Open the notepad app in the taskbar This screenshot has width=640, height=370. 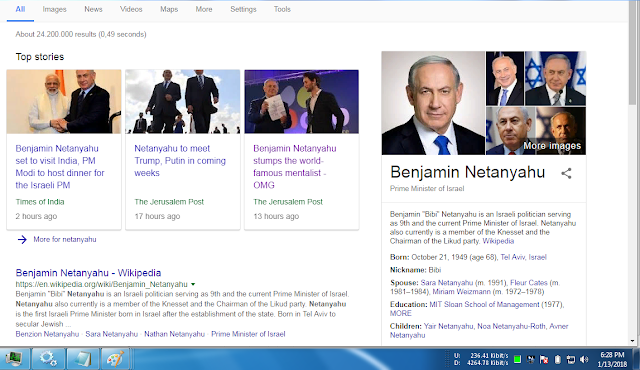point(83,359)
